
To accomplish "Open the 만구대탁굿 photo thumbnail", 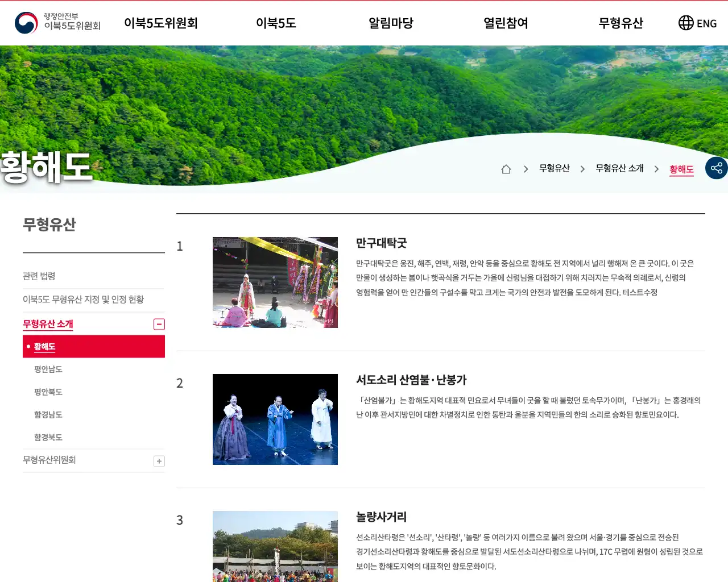I will point(275,282).
